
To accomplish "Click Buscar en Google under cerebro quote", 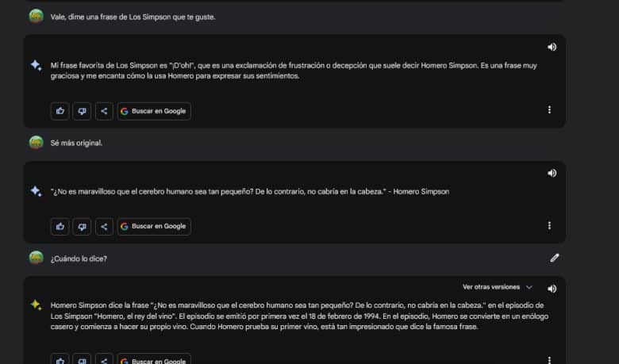I will [x=154, y=226].
